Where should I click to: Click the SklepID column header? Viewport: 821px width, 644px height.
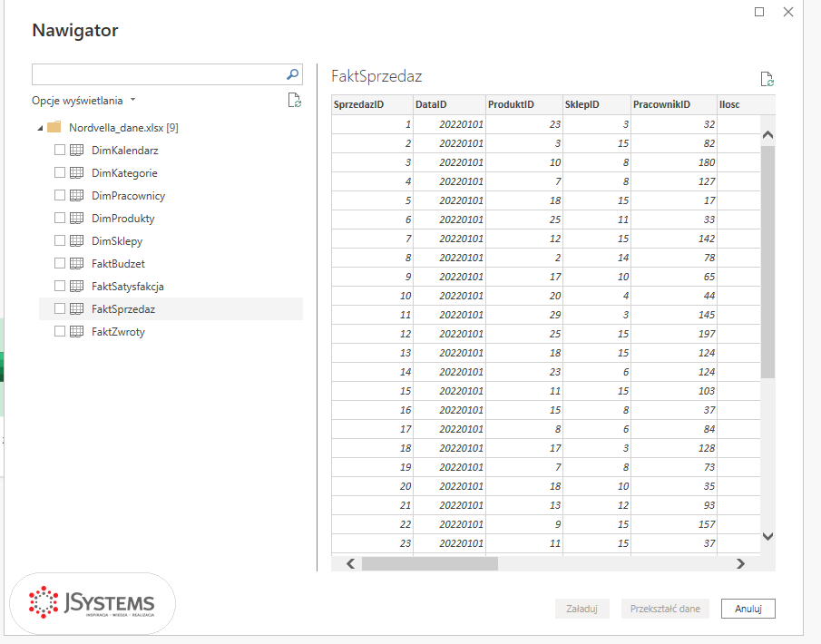[597, 104]
